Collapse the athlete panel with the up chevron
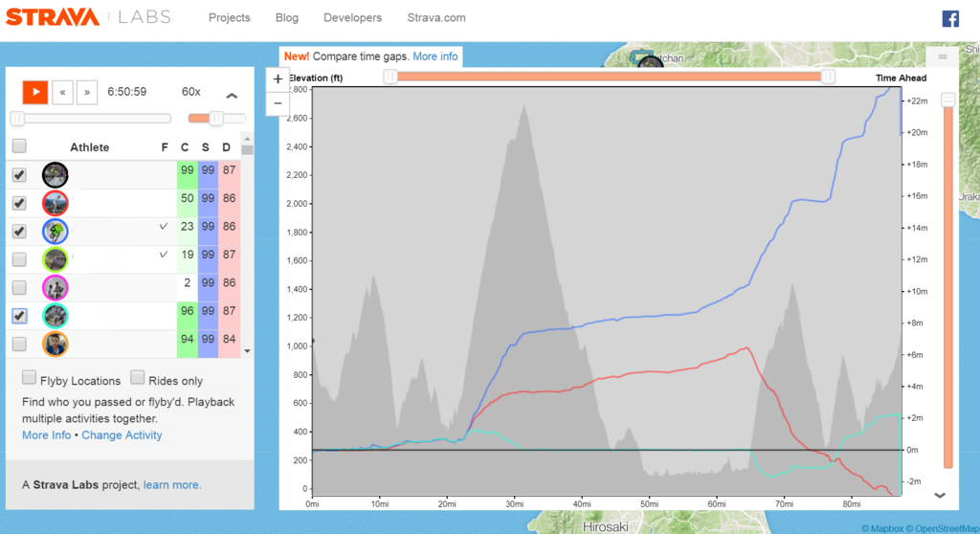 232,96
